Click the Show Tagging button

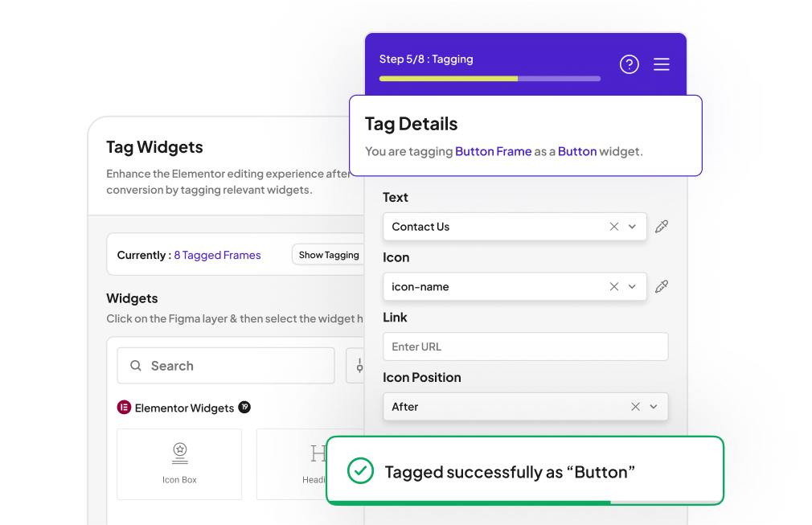point(328,255)
